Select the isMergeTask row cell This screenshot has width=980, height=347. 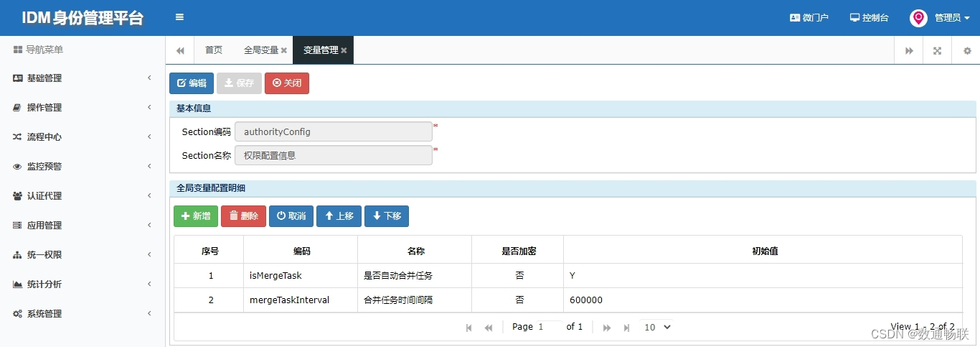pos(301,276)
